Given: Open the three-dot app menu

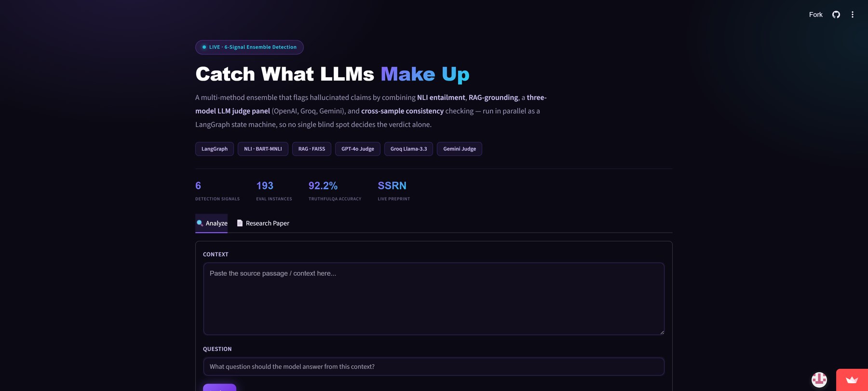Looking at the screenshot, I should 853,14.
